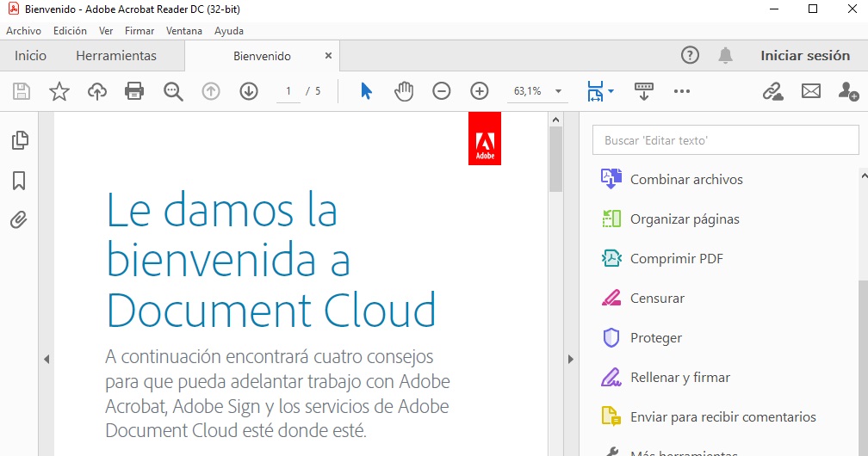Go to next page arrow
The image size is (868, 456).
tap(249, 91)
